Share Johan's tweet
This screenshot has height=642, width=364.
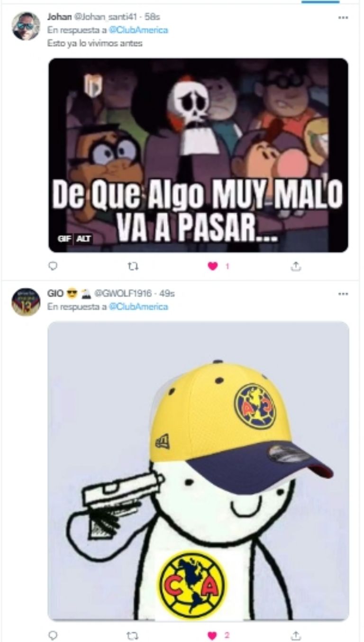pos(296,266)
